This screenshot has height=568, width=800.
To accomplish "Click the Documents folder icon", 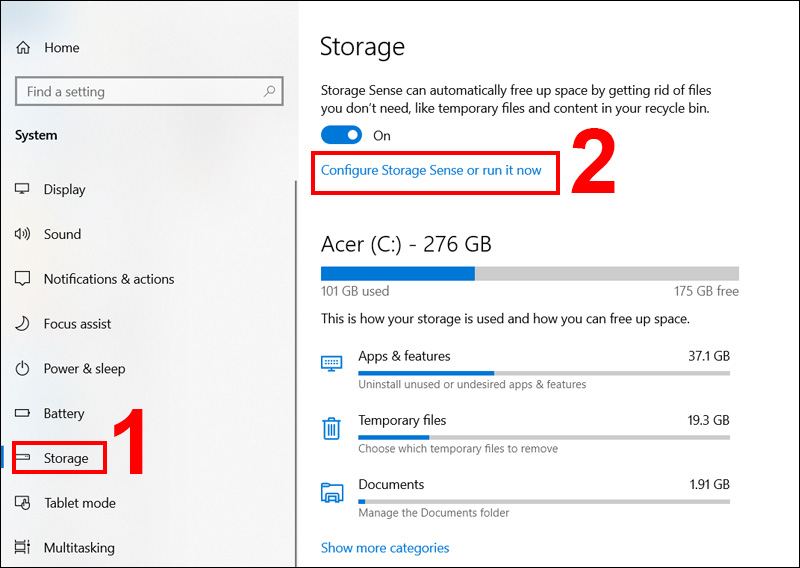I will pos(332,493).
